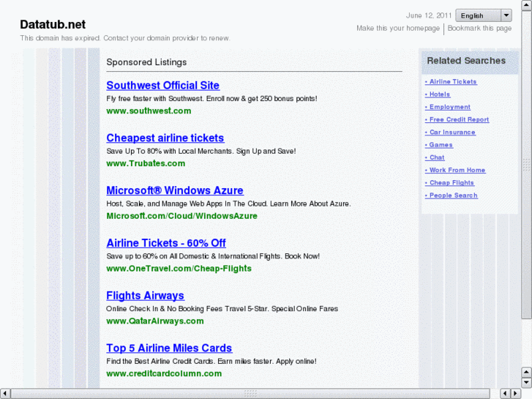Open the Cheapest airline tickets listing

coord(165,138)
